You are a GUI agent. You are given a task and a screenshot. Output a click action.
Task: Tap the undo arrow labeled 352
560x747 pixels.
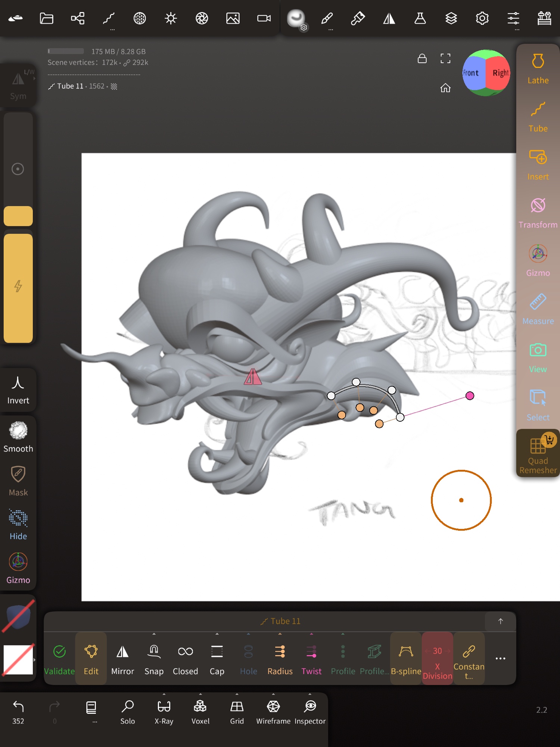pyautogui.click(x=18, y=712)
